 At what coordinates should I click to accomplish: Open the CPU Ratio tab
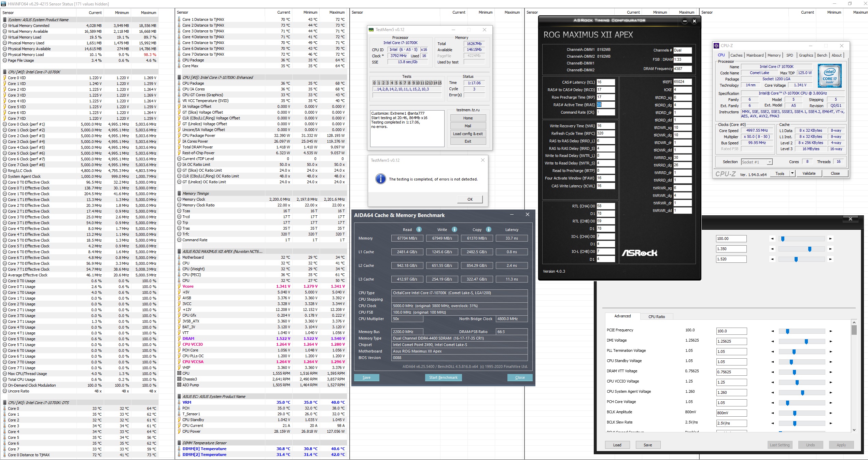pos(656,316)
